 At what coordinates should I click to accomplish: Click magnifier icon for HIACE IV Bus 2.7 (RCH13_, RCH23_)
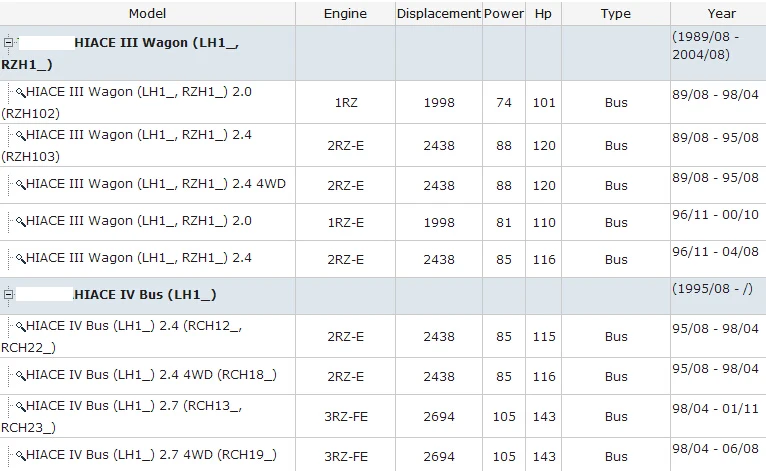(x=20, y=406)
